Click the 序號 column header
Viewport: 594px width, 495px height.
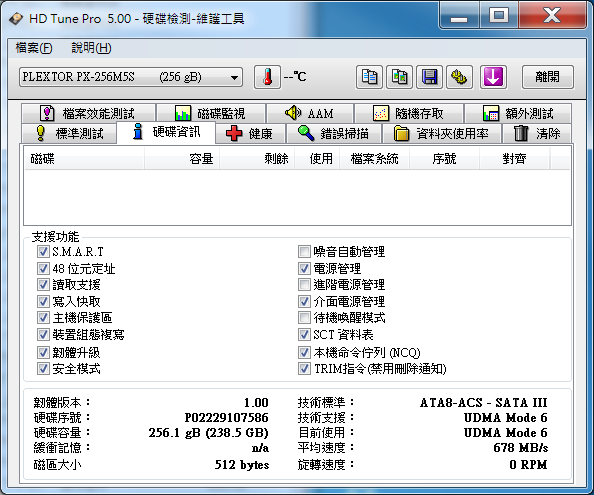pyautogui.click(x=444, y=159)
